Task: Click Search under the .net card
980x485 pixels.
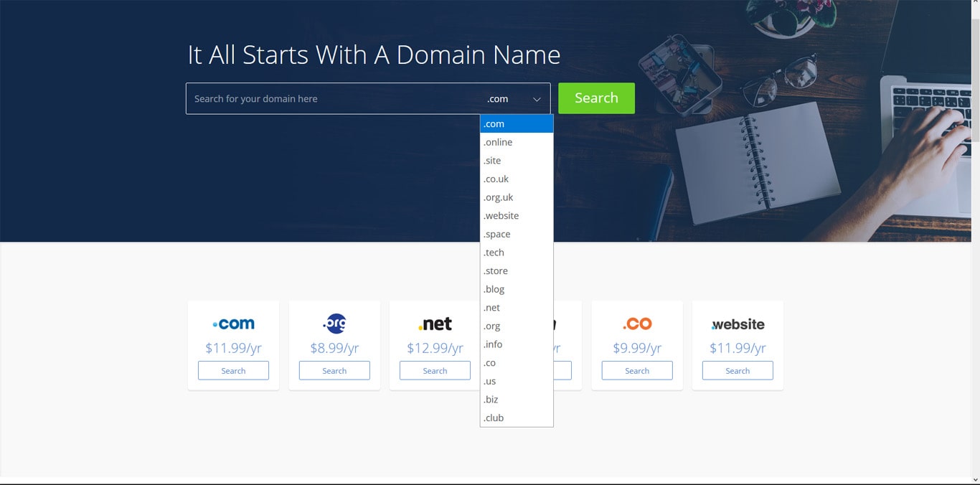Action: [x=435, y=371]
